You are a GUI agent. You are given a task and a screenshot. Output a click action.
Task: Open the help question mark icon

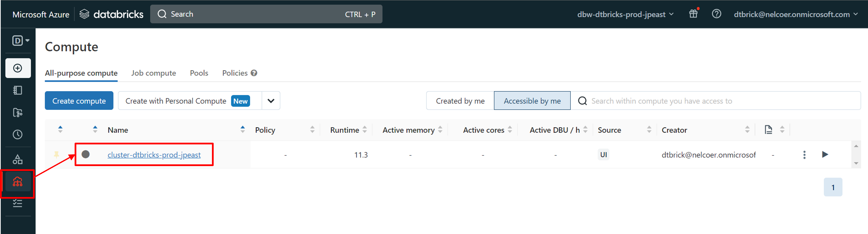coord(716,14)
